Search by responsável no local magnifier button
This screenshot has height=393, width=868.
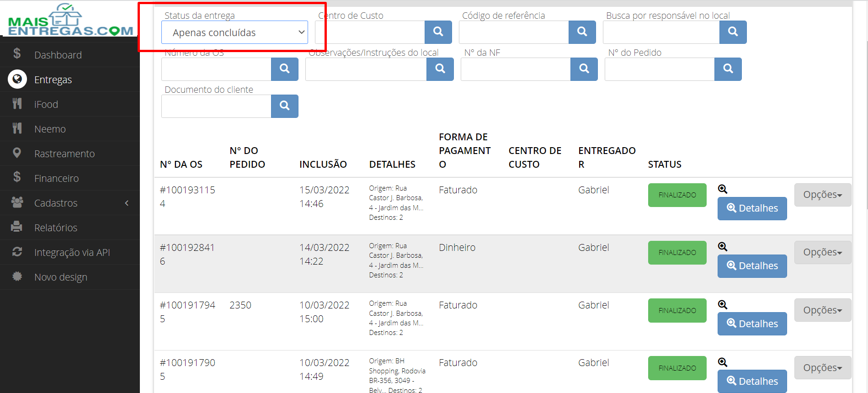pos(733,32)
